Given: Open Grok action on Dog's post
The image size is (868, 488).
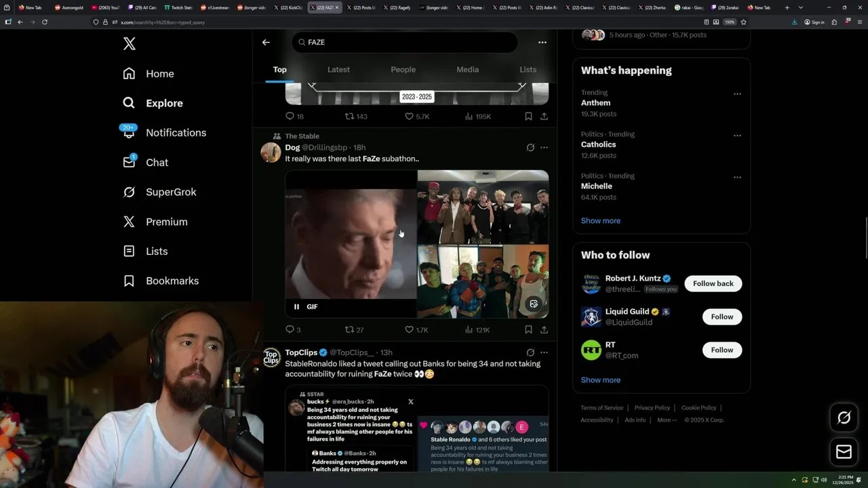Looking at the screenshot, I should pos(530,147).
